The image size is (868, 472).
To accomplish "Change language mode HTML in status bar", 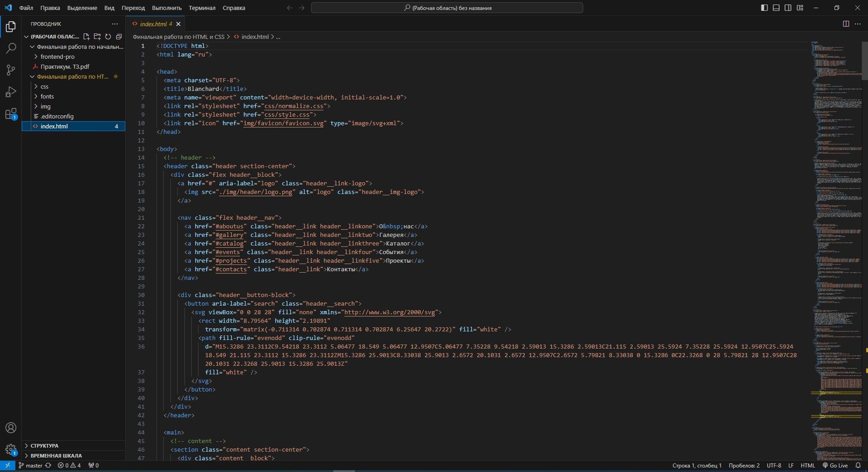I will (x=807, y=465).
